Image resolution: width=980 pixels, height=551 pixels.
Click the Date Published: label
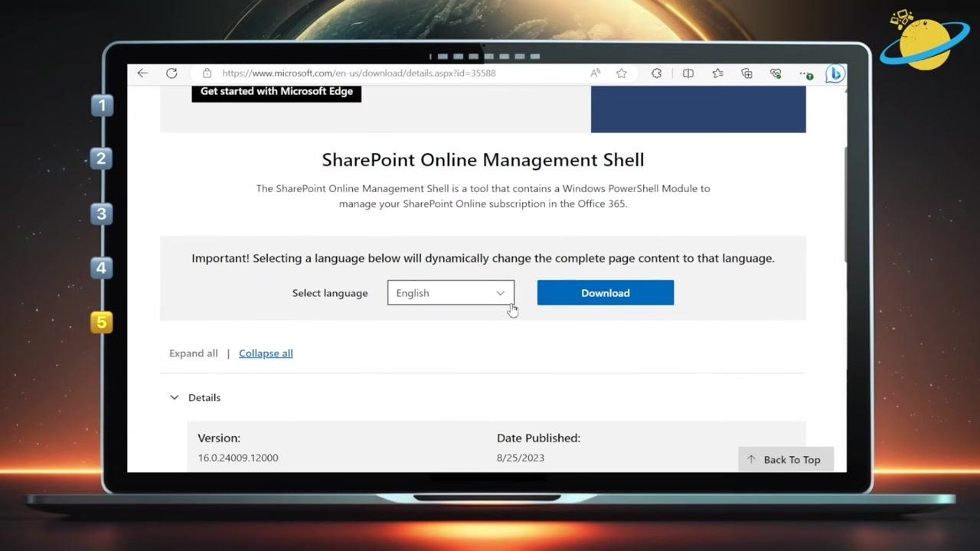click(538, 439)
